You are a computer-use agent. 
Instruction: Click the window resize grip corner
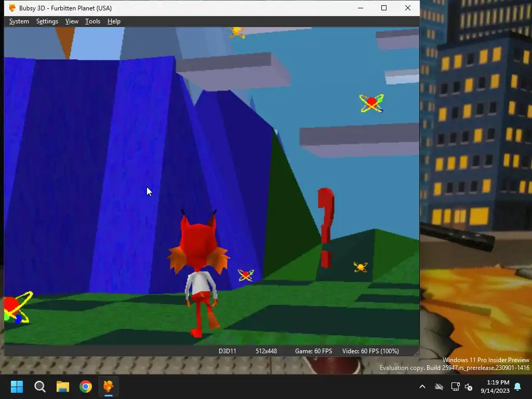[416, 353]
